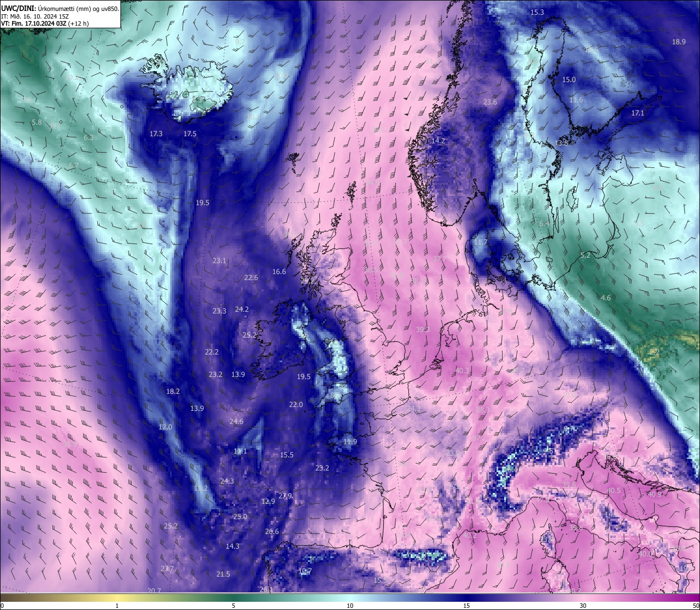Click the 22.6 value label
Image resolution: width=700 pixels, height=610 pixels.
tap(251, 277)
